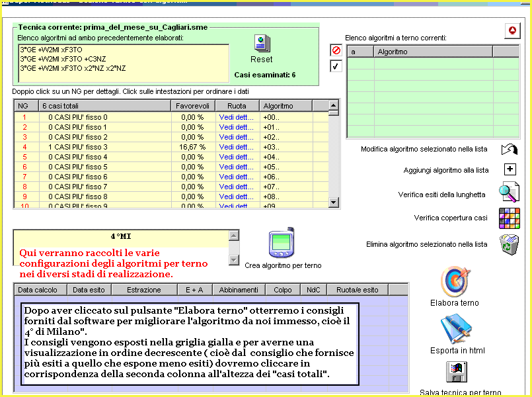Sort by Algoritmo header in yellow grid
The width and height of the screenshot is (532, 397).
(x=285, y=106)
